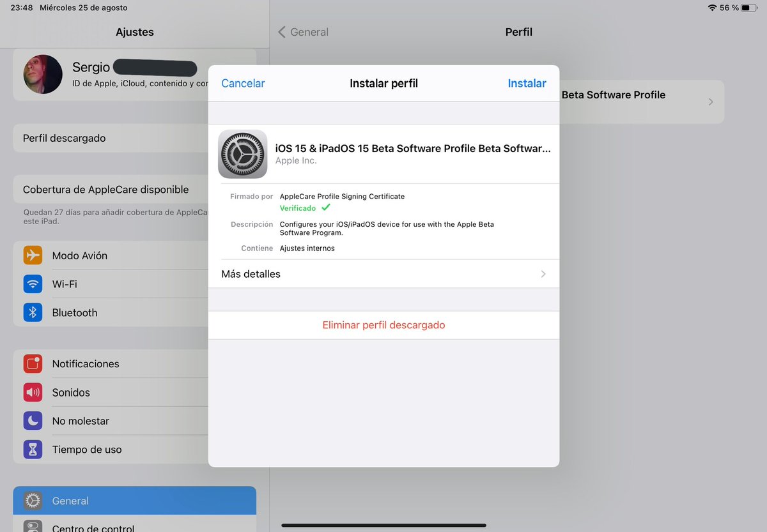
Task: Tap Eliminar perfil descargado
Action: [x=383, y=324]
